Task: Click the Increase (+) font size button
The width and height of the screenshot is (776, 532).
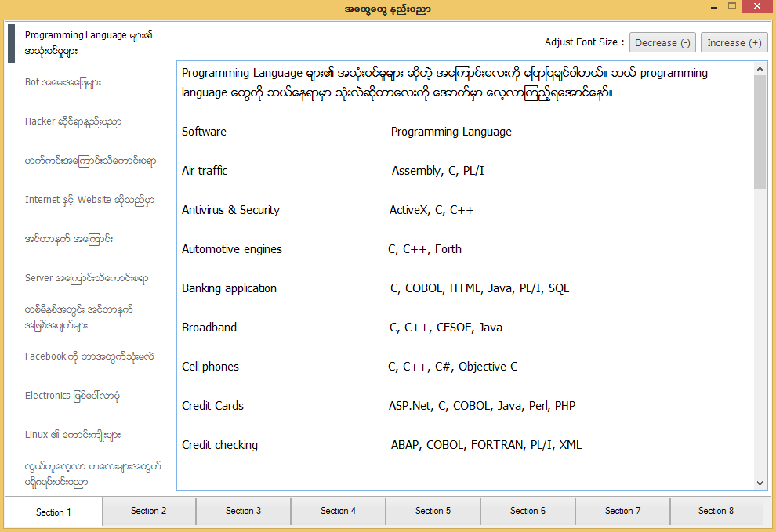Action: click(734, 42)
